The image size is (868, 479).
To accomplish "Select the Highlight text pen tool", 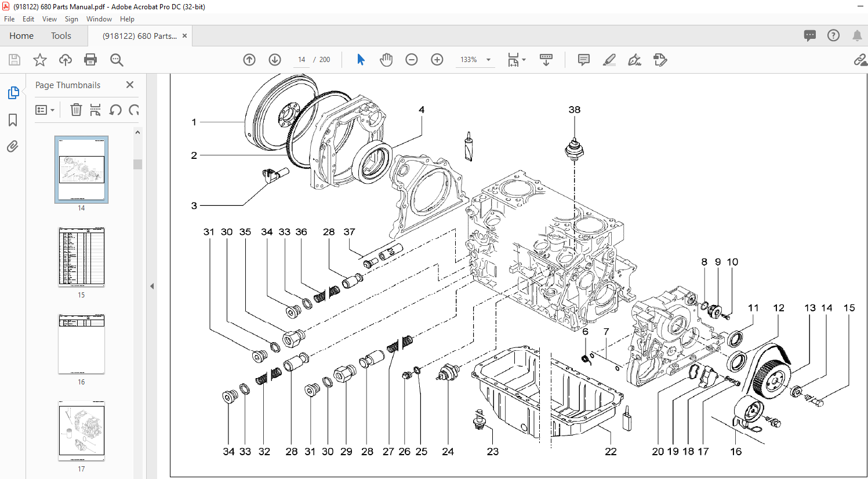I will (x=609, y=60).
